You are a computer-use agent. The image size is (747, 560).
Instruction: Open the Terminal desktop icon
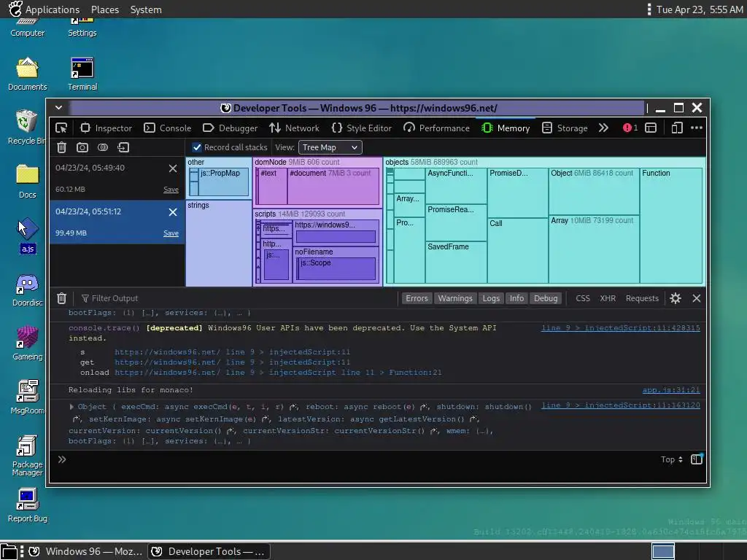82,74
